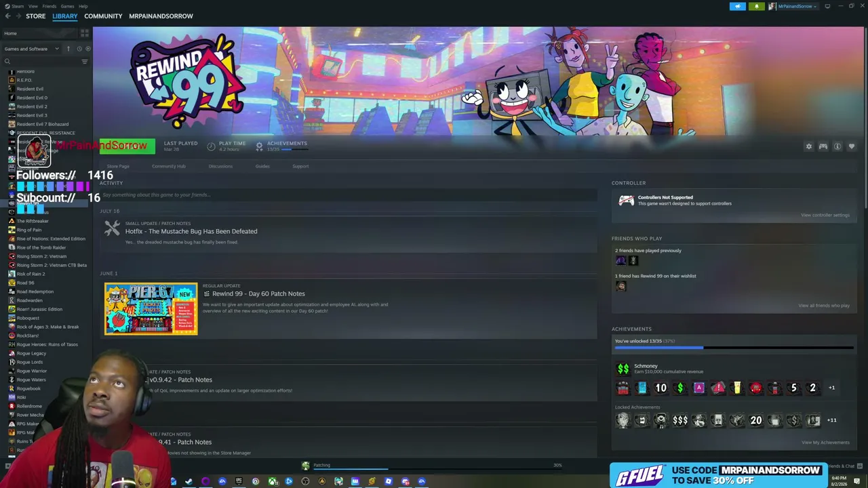This screenshot has height=488, width=868.
Task: Click the 'Say something about this game' field
Action: (349, 195)
